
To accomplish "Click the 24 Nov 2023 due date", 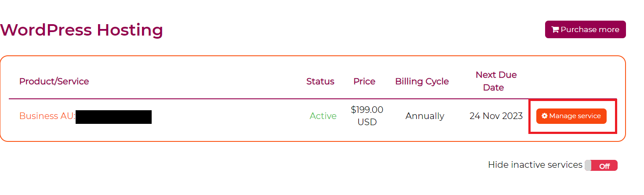I will click(x=496, y=116).
